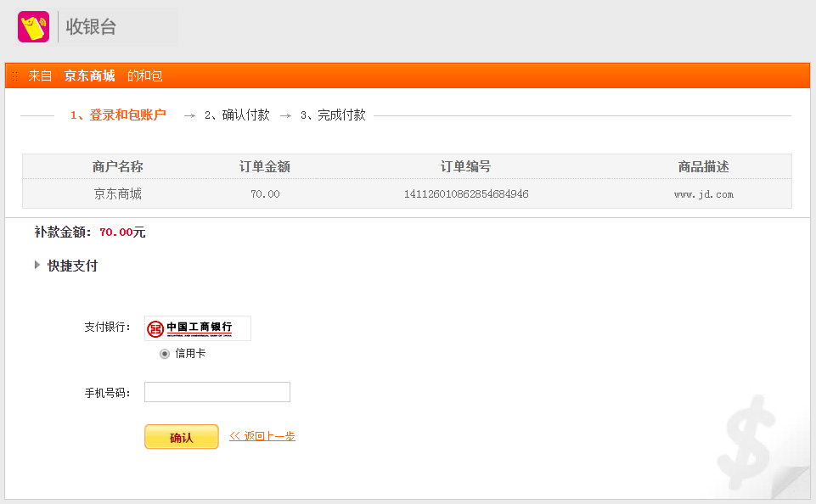Select step 3 完成付款
The height and width of the screenshot is (504, 816).
(333, 115)
